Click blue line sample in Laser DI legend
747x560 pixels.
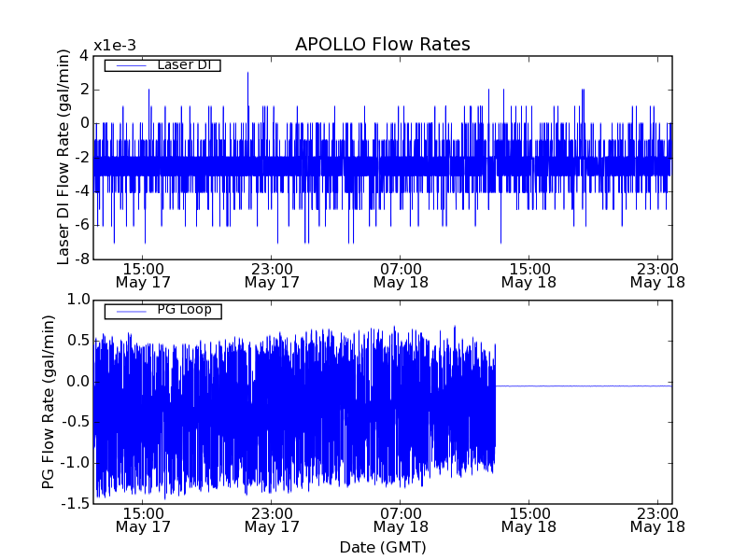coord(125,65)
